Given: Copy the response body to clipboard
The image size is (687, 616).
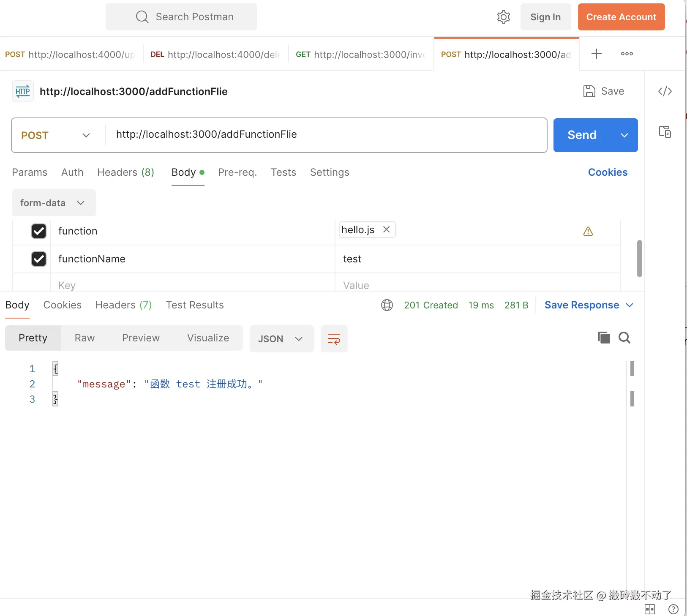Looking at the screenshot, I should point(604,338).
